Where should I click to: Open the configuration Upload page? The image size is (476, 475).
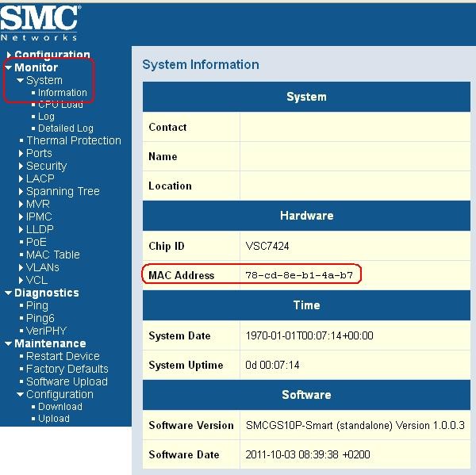click(54, 419)
